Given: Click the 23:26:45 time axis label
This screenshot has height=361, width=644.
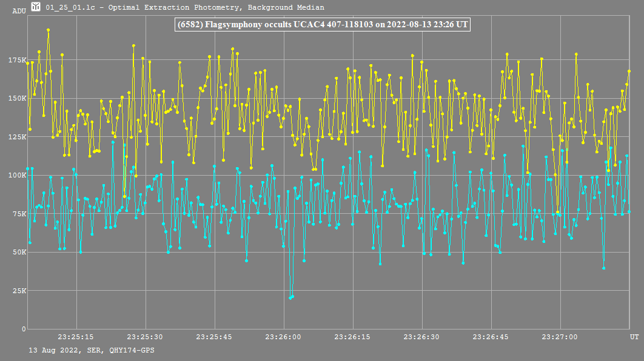Looking at the screenshot, I should [x=491, y=336].
